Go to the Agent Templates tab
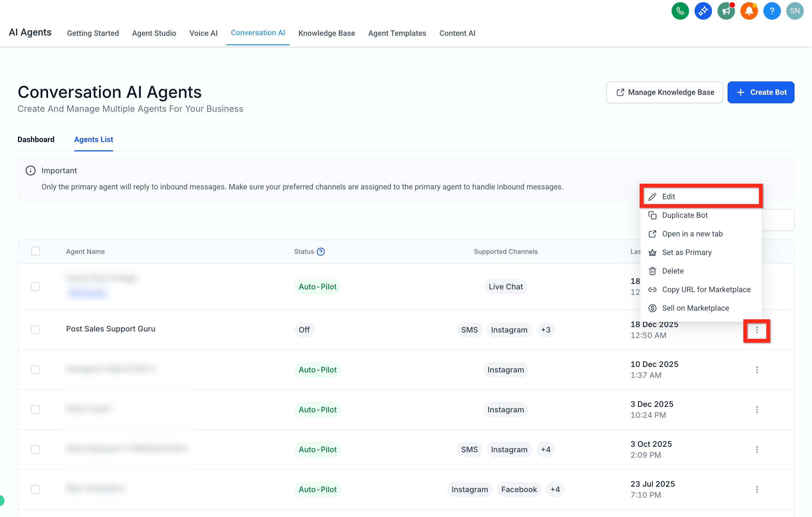Image resolution: width=812 pixels, height=517 pixels. [397, 33]
